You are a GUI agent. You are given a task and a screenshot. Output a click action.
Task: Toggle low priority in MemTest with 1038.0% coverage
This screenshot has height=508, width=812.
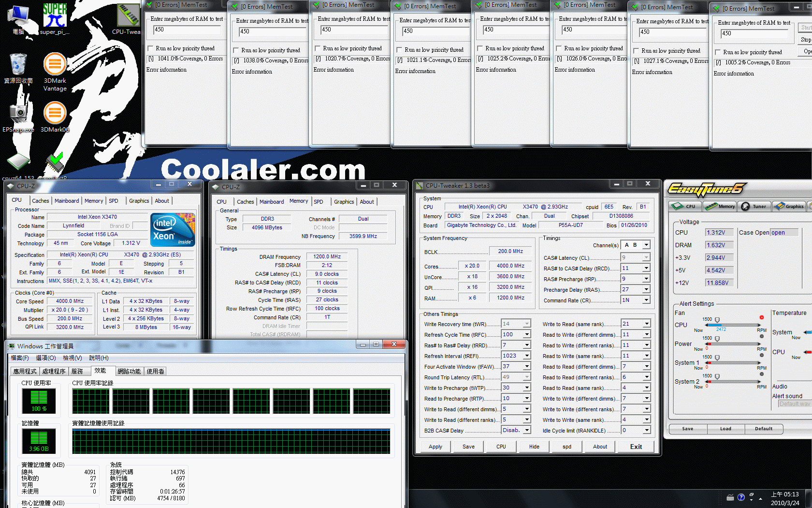[236, 50]
